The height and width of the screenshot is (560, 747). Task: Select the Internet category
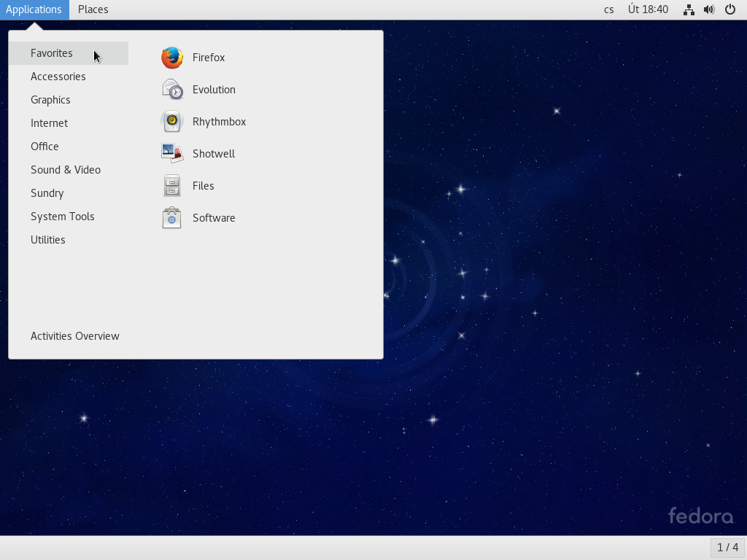(49, 123)
